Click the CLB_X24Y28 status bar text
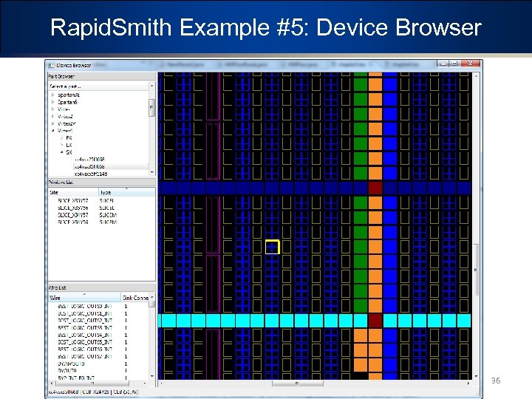Screen dimensions: 532x399 tap(96, 392)
